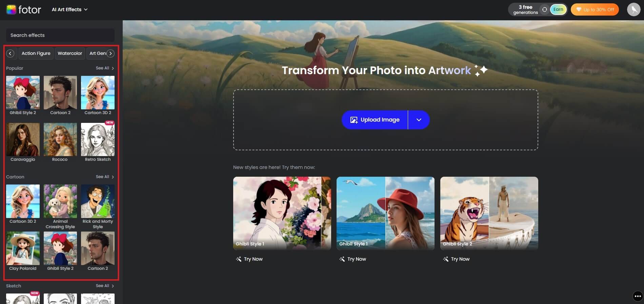Click Try Now under dark-haired portrait card

click(x=249, y=259)
